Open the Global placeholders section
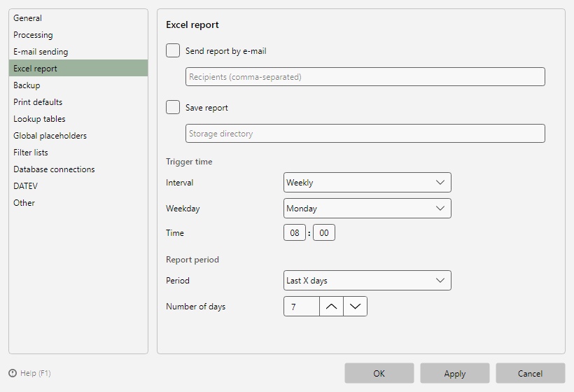 (78, 136)
